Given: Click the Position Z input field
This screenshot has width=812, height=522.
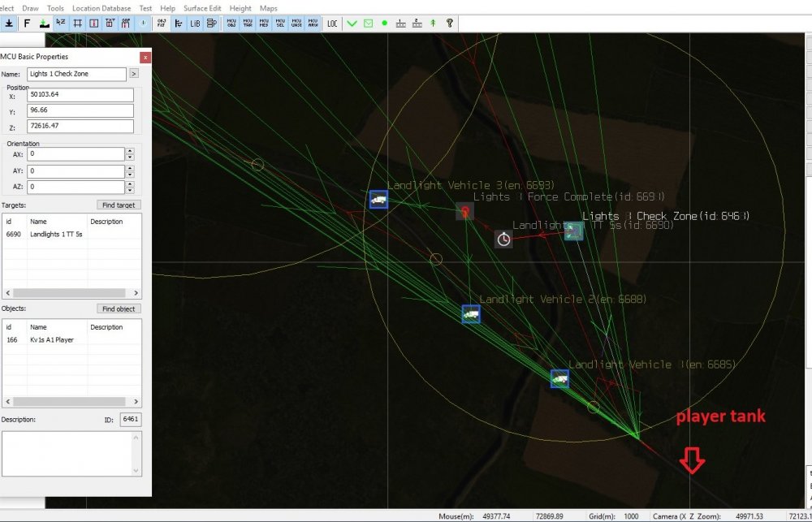Looking at the screenshot, I should 80,127.
